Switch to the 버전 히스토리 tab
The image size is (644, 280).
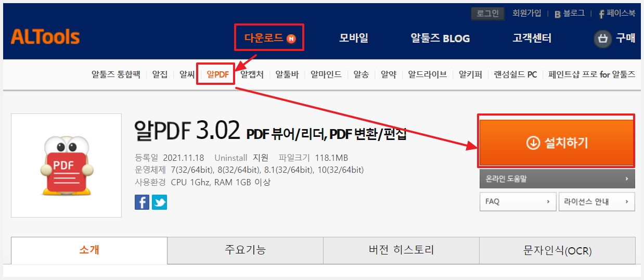pos(401,250)
